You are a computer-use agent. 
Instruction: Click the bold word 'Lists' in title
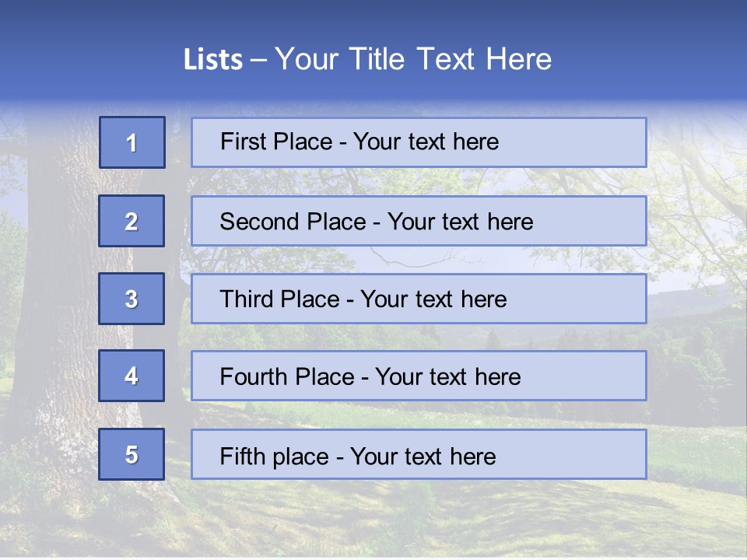click(213, 60)
